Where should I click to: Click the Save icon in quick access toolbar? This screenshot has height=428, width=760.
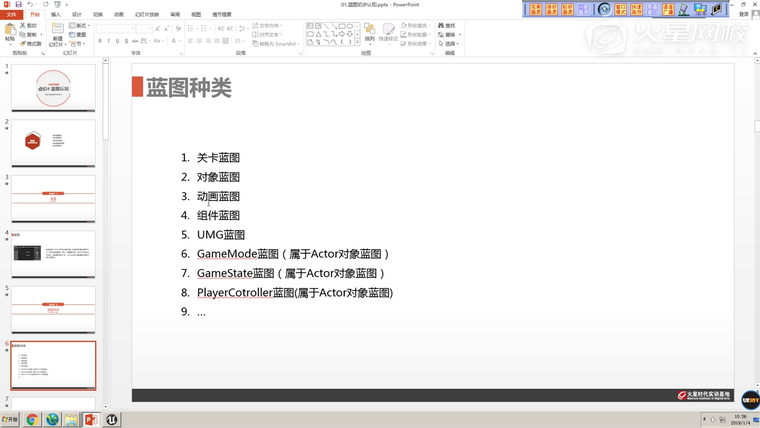pos(18,5)
